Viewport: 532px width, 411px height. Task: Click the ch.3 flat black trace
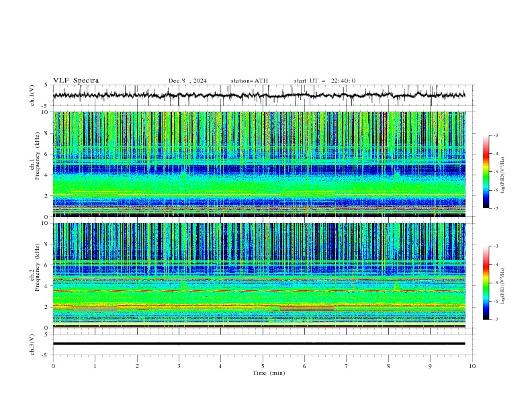(x=259, y=344)
